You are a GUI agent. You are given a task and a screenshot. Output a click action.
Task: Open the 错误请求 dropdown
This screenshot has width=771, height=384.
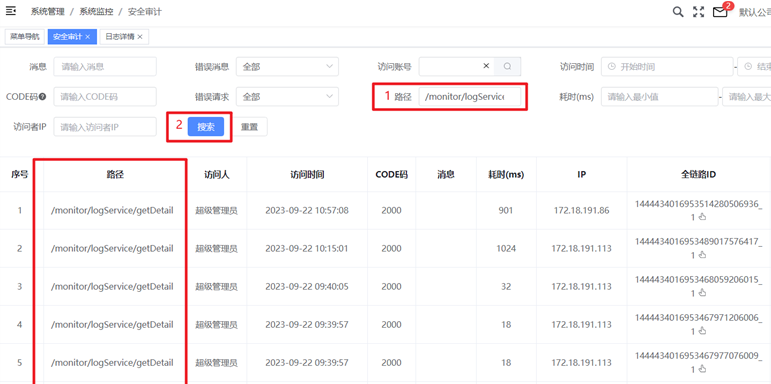tap(287, 97)
